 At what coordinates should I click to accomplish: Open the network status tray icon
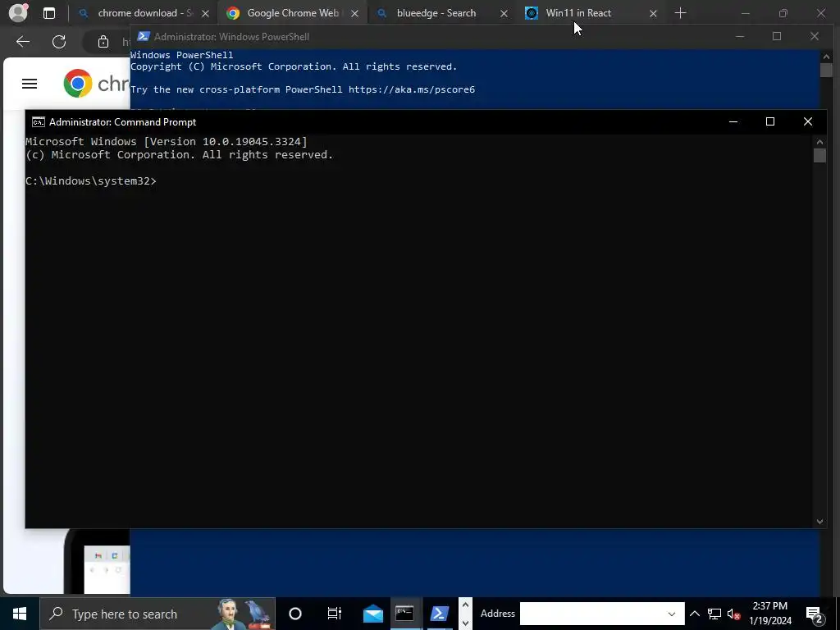pos(714,614)
